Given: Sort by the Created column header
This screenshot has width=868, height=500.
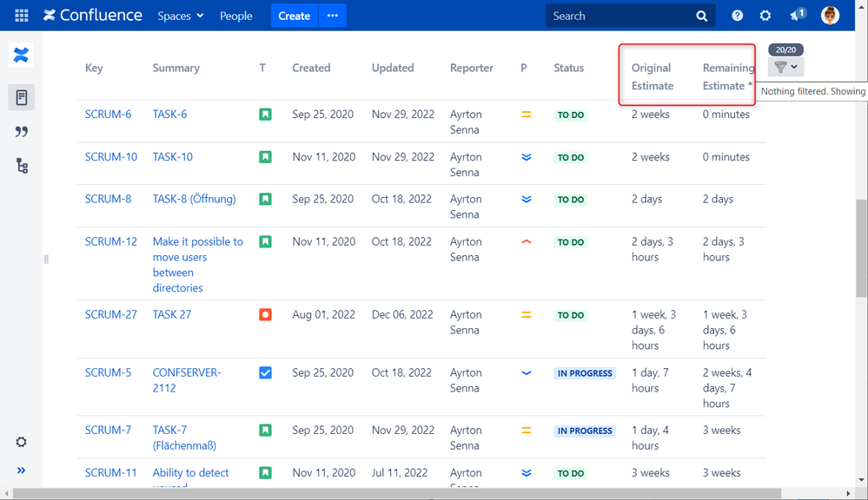Looking at the screenshot, I should [311, 68].
